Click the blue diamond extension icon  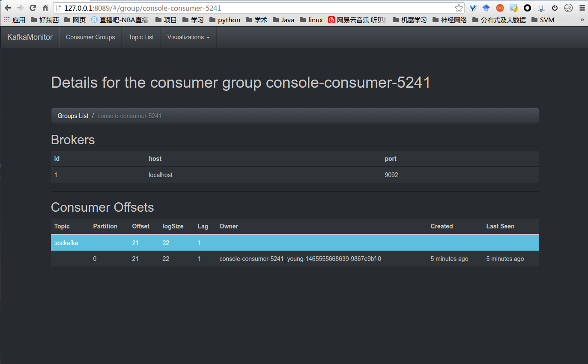pyautogui.click(x=486, y=8)
